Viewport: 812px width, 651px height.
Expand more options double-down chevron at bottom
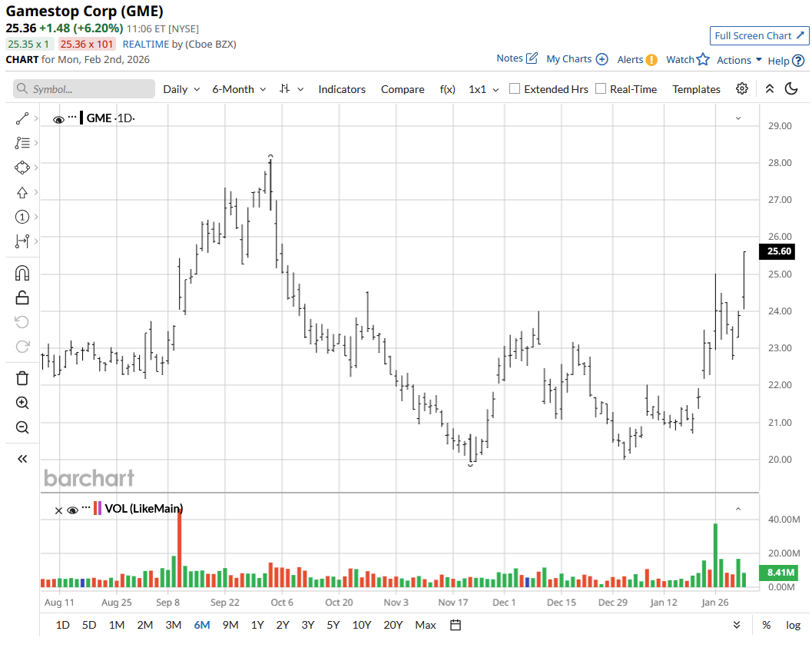click(737, 625)
